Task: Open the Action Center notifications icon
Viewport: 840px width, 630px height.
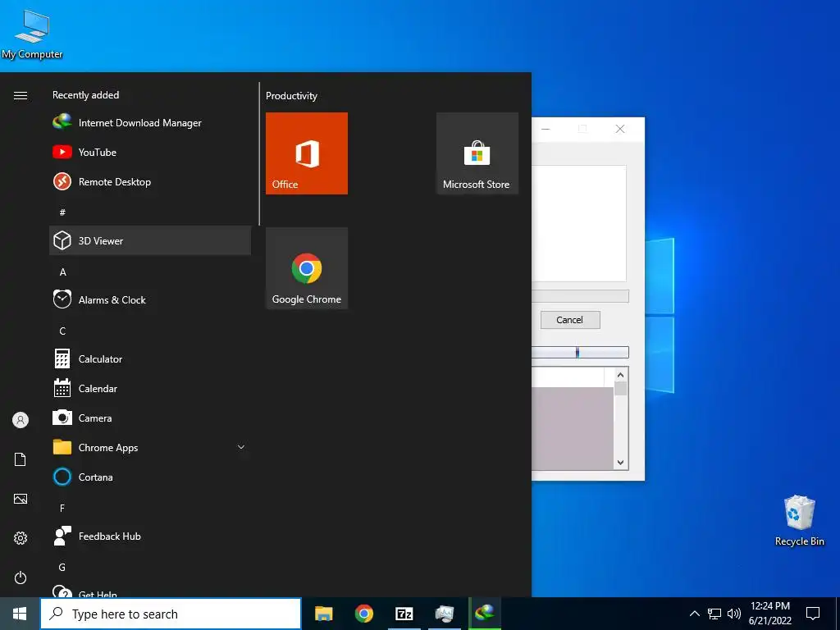Action: (x=813, y=614)
